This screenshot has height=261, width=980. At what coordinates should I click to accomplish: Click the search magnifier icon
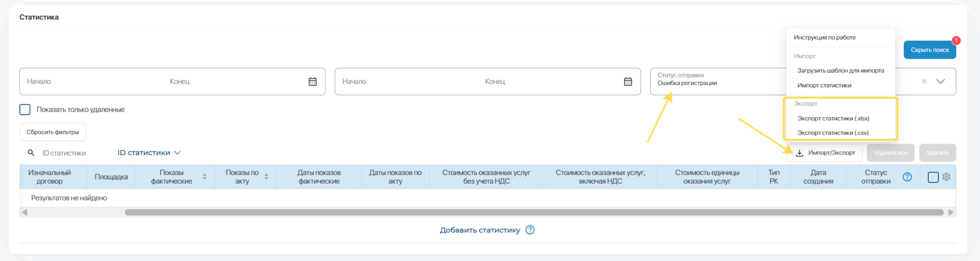click(x=31, y=153)
